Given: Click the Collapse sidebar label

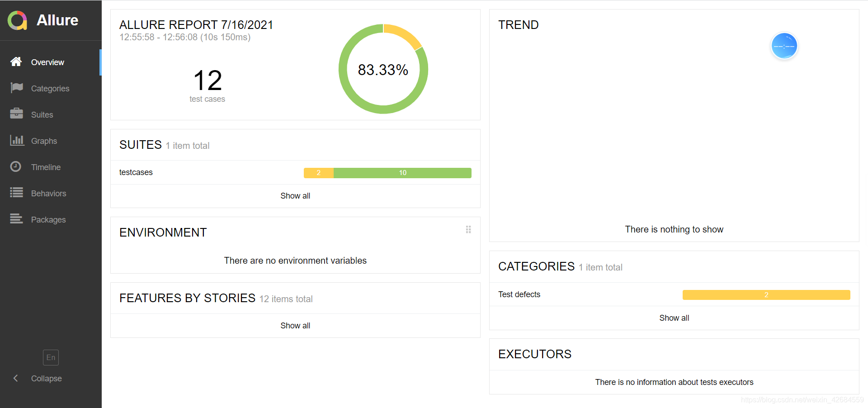Looking at the screenshot, I should pos(46,379).
